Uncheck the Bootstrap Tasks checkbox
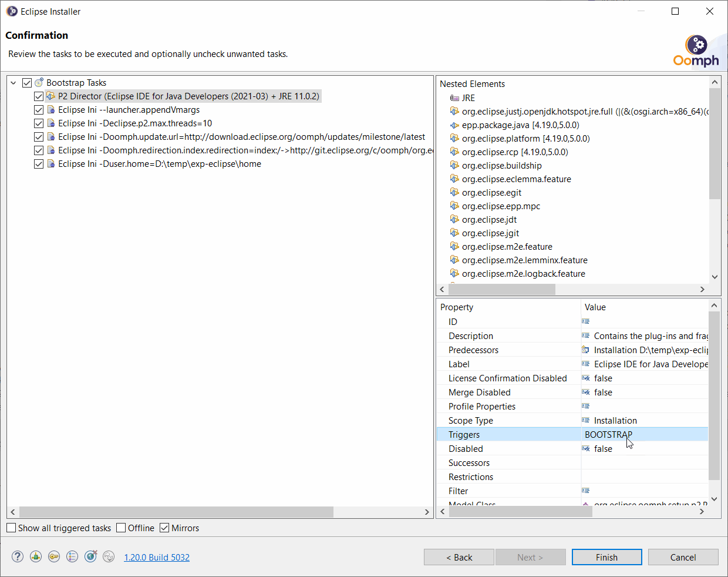This screenshot has width=728, height=577. 27,83
